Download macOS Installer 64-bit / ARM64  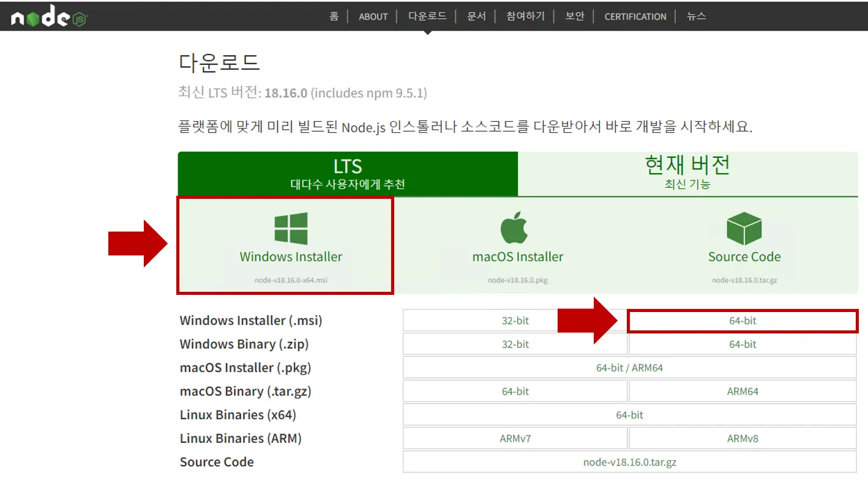pyautogui.click(x=629, y=368)
